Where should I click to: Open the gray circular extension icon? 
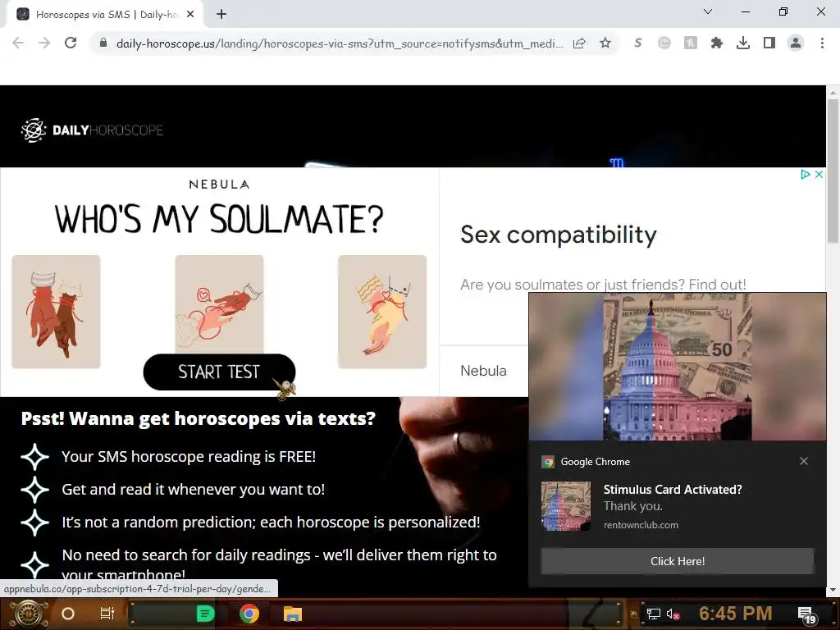(664, 43)
